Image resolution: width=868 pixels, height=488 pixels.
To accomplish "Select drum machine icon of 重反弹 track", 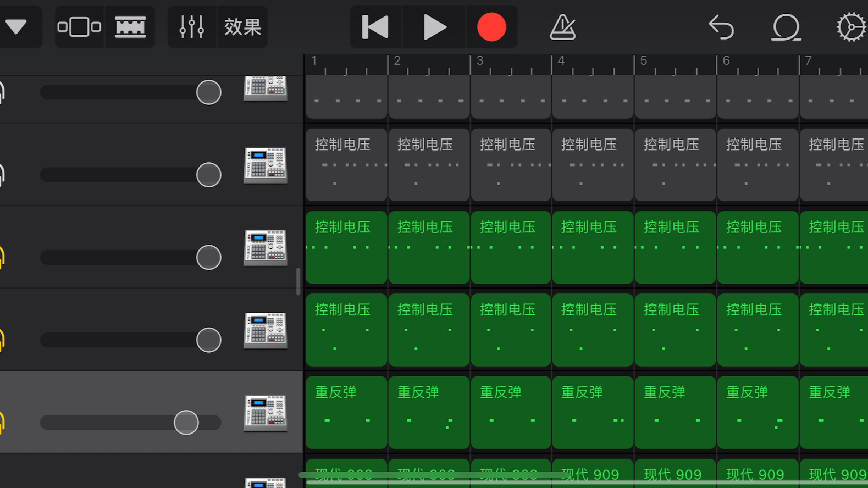I will 266,413.
